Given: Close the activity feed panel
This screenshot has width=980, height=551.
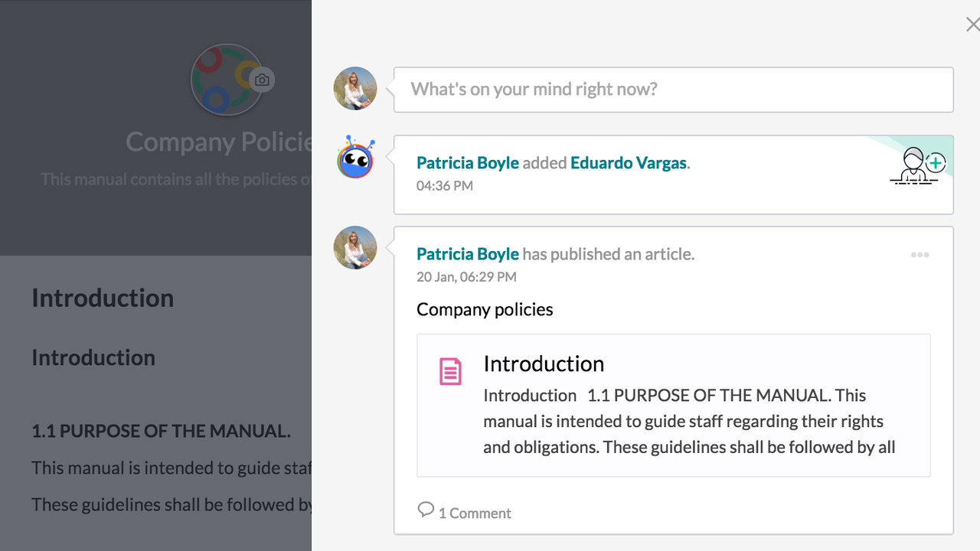Looking at the screenshot, I should (x=972, y=24).
